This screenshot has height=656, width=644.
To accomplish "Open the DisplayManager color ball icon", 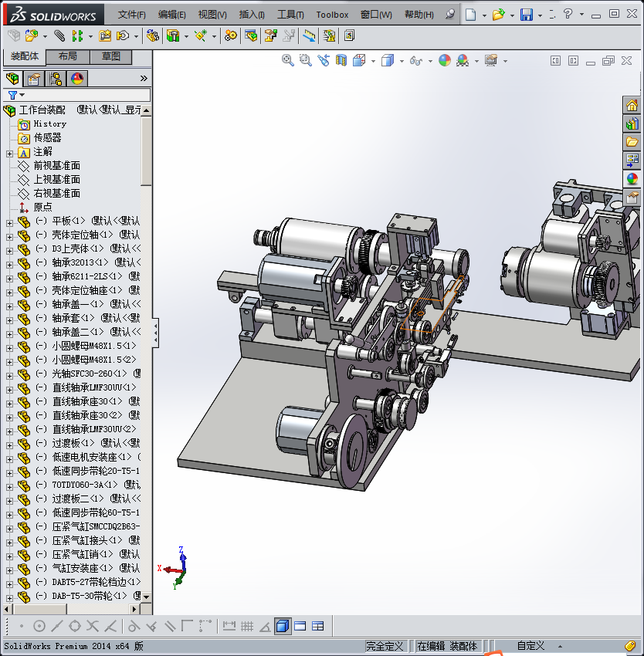I will point(76,79).
